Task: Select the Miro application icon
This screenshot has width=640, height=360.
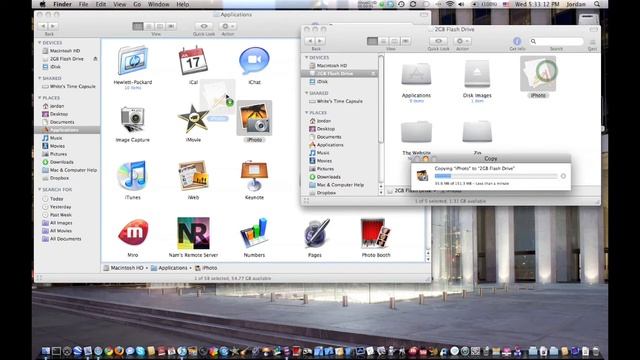Action: point(133,233)
